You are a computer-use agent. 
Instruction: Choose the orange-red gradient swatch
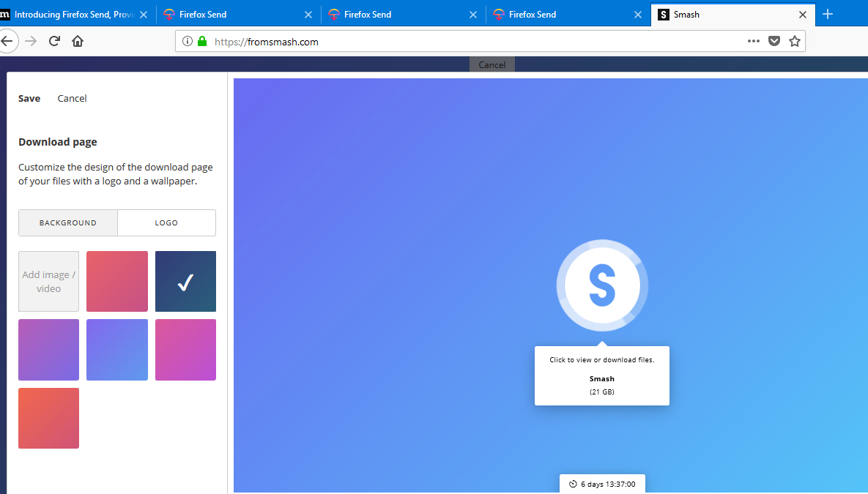49,418
